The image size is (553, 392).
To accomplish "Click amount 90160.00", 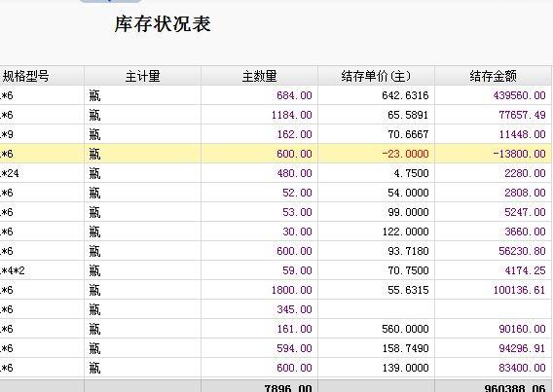I will point(493,329).
